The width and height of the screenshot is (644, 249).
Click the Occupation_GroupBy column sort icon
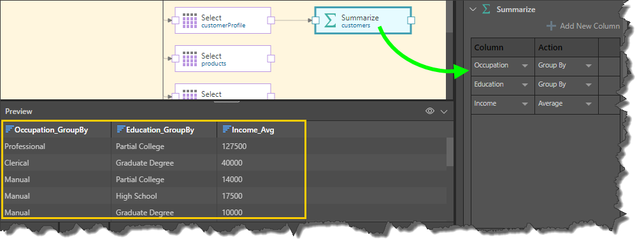(9, 130)
